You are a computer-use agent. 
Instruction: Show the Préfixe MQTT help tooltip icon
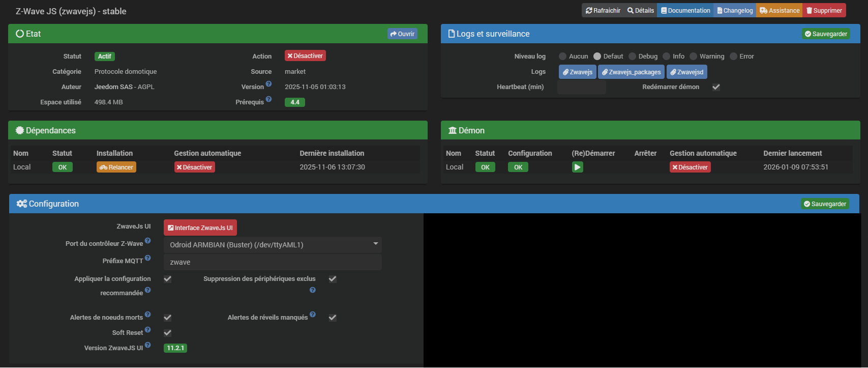pos(147,258)
